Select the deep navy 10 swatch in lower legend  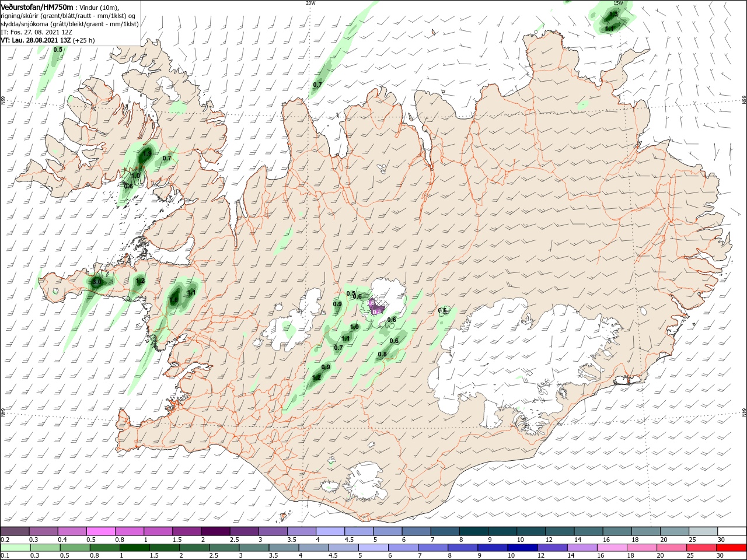pos(523,548)
